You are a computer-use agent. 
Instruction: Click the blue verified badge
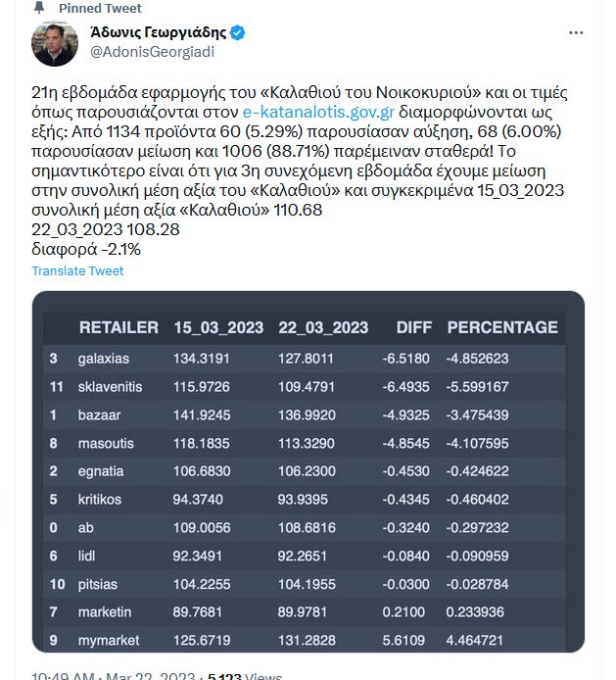tap(238, 32)
